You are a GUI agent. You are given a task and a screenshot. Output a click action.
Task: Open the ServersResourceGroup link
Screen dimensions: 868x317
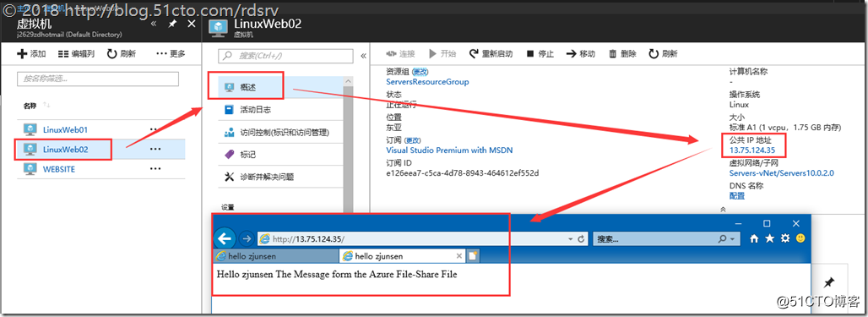click(x=427, y=81)
